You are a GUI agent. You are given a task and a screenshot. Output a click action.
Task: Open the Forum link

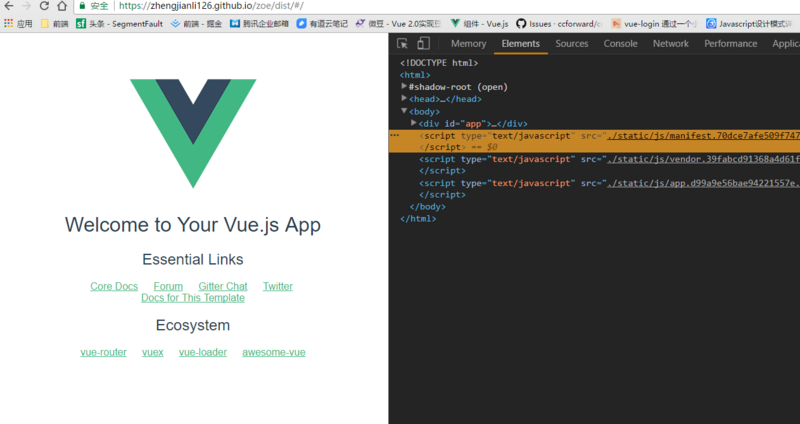point(168,286)
